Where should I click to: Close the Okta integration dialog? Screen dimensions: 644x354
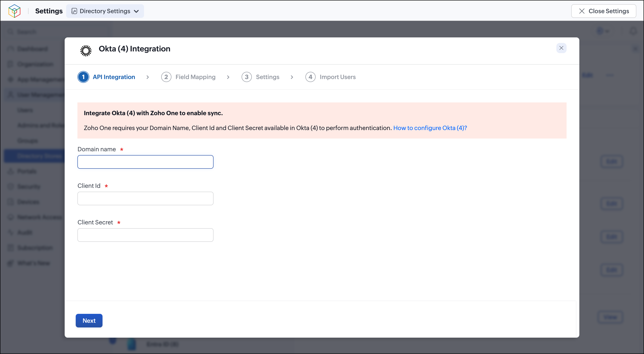pyautogui.click(x=561, y=48)
